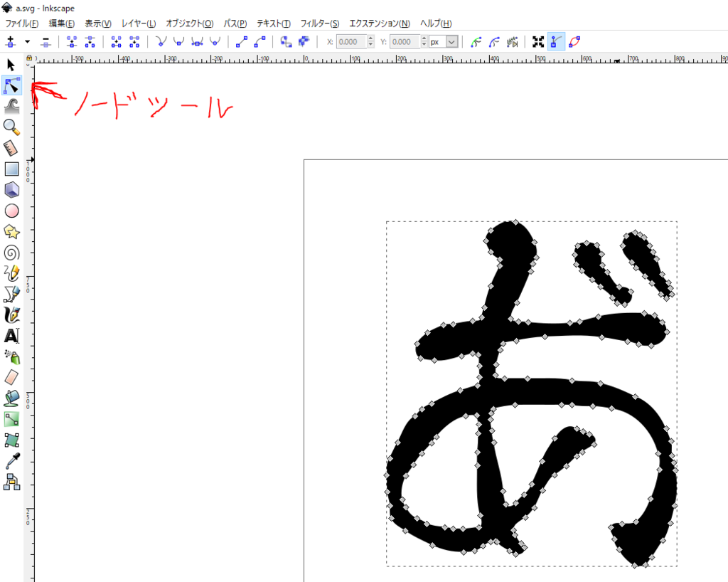Select the Measure ruler tool
Viewport: 728px width, 582px height.
click(11, 148)
